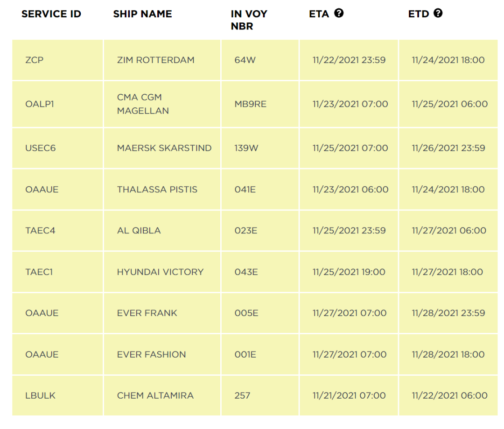Select service ID USEC6
504x429 pixels.
[x=41, y=148]
